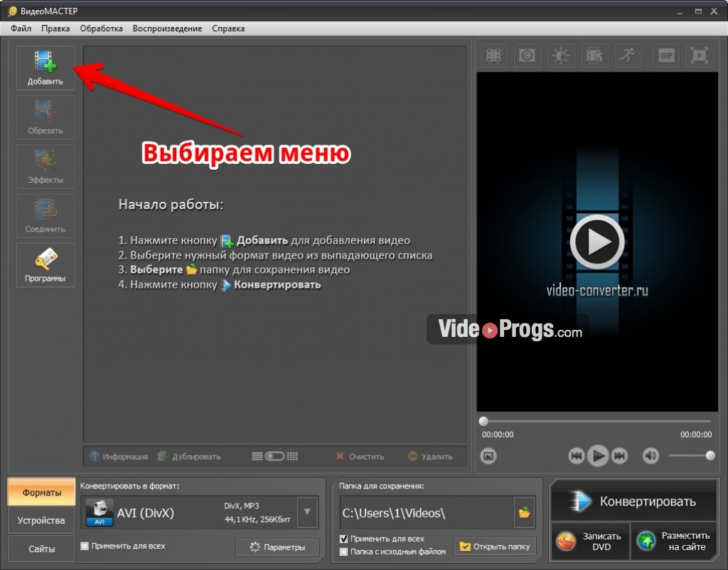Click the Информация file info button
The height and width of the screenshot is (570, 728).
coord(119,456)
